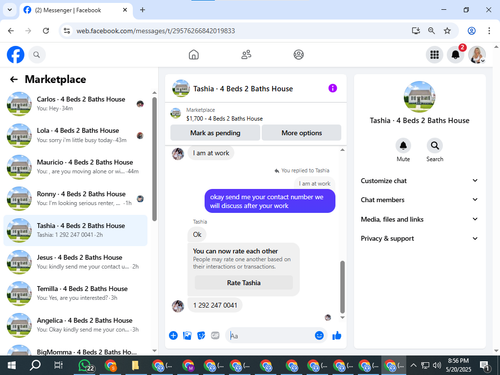The width and height of the screenshot is (500, 375).
Task: Bookmark this page with the star icon
Action: (x=447, y=31)
